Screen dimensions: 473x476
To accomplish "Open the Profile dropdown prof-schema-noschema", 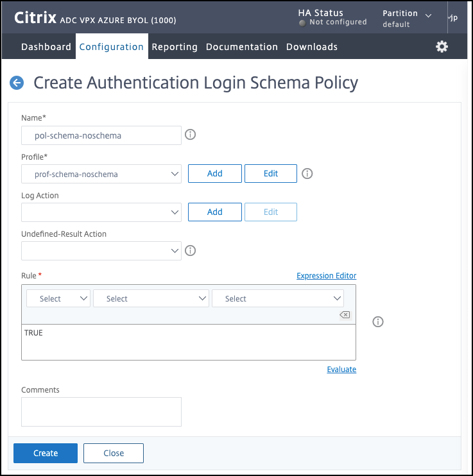I will point(101,174).
